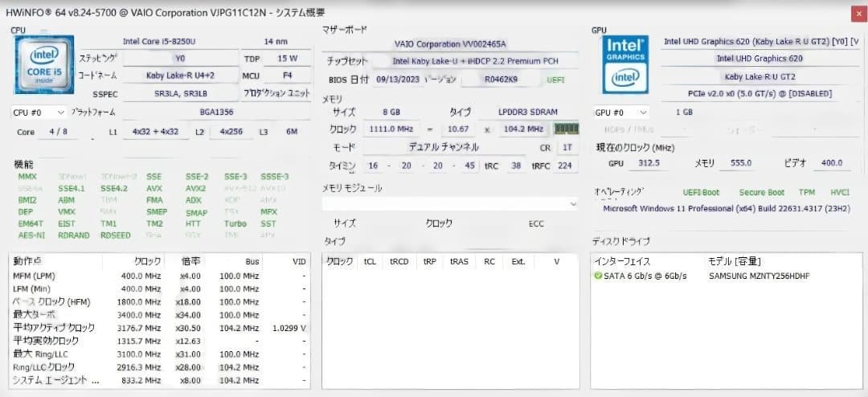The image size is (868, 397).
Task: Click the GPU memory clock 555.0 value
Action: (741, 163)
